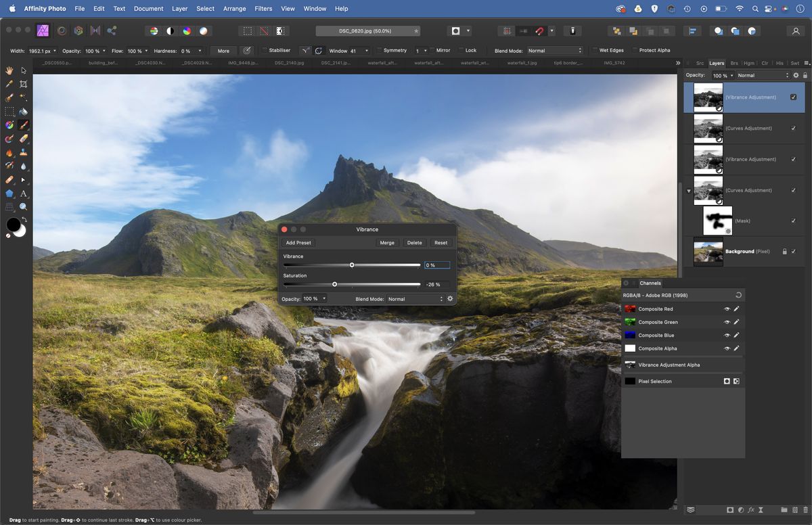Image resolution: width=812 pixels, height=525 pixels.
Task: Select the blue shape tool
Action: pos(9,193)
